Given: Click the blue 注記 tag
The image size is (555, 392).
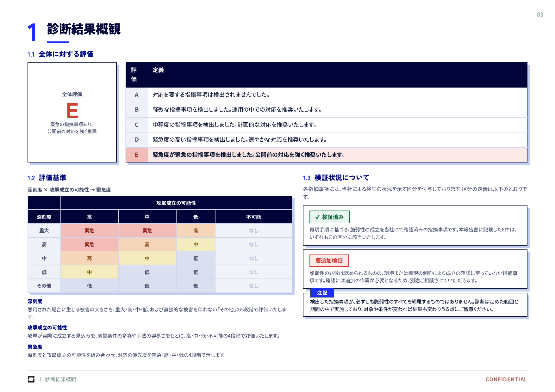Looking at the screenshot, I should 322,293.
